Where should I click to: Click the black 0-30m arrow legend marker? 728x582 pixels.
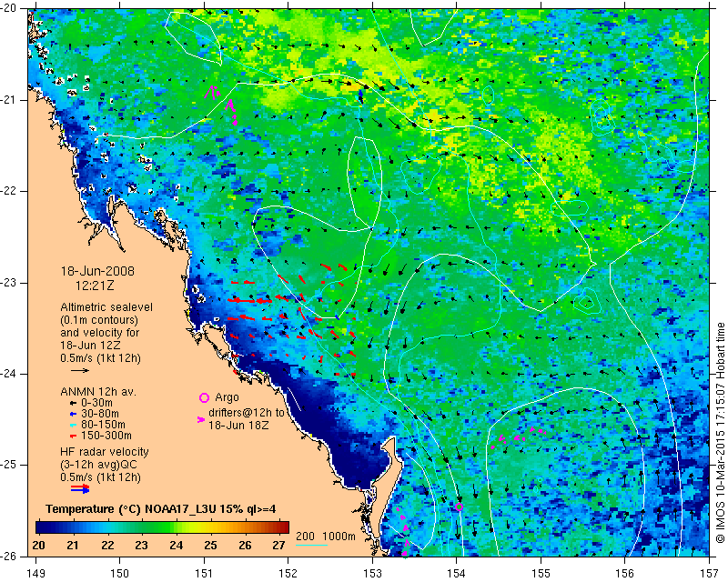(73, 403)
